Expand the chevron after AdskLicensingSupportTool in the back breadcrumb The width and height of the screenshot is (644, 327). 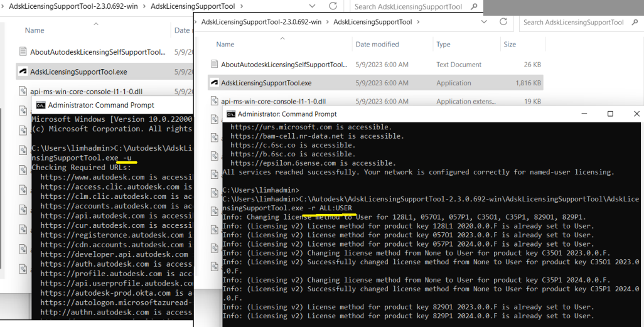[242, 6]
